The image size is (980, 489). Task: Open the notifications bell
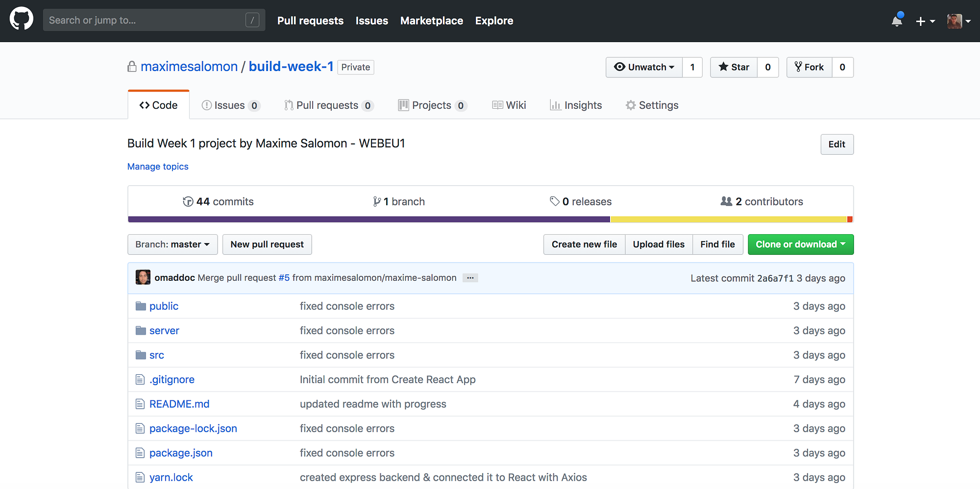click(897, 21)
